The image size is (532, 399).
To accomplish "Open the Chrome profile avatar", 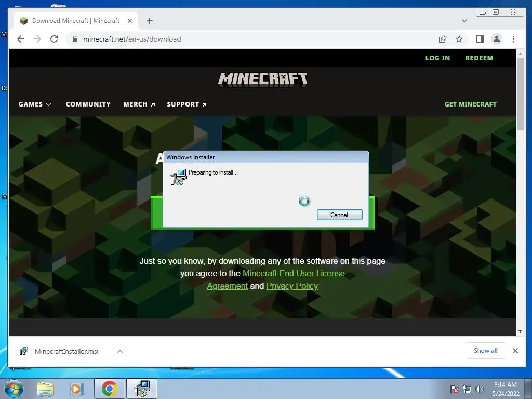I will [x=496, y=39].
